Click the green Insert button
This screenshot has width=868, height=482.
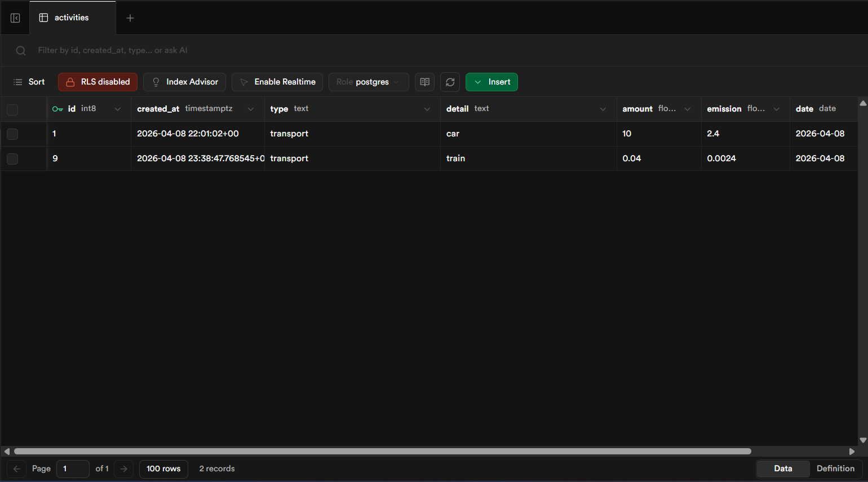[x=491, y=82]
